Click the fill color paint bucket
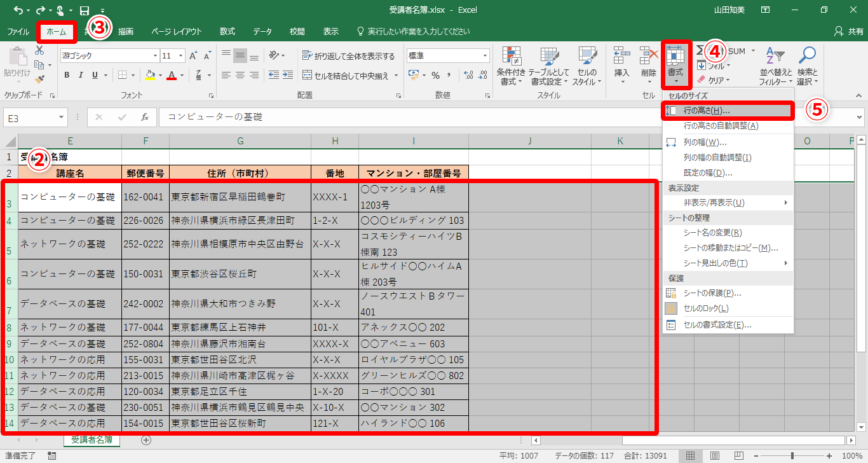868x463 pixels. [149, 75]
